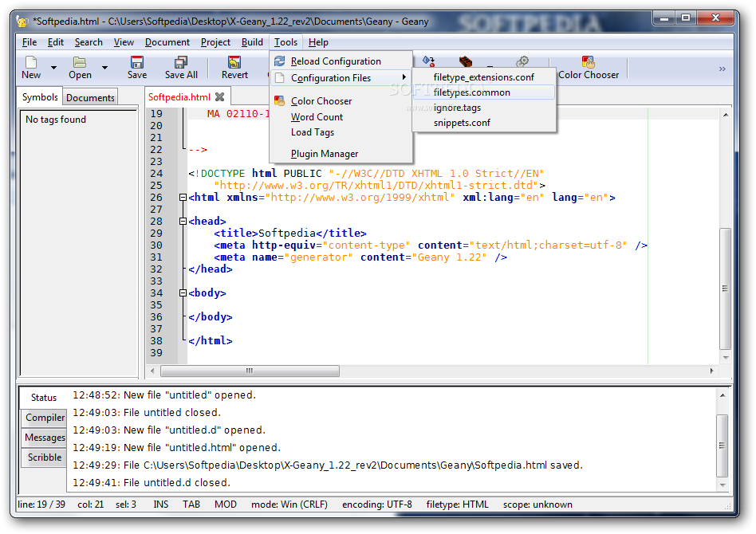Open the File menu
Screen dimensions: 756x534
pyautogui.click(x=30, y=42)
